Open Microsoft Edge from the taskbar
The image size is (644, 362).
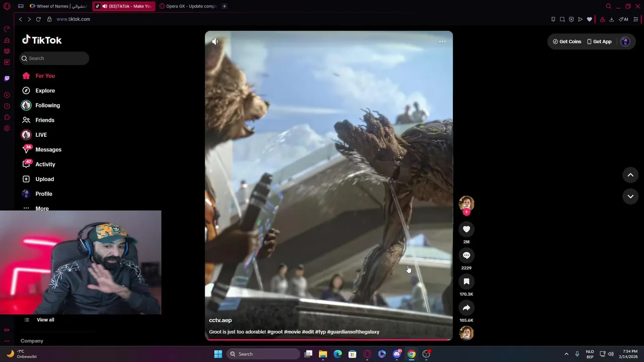coord(338,354)
